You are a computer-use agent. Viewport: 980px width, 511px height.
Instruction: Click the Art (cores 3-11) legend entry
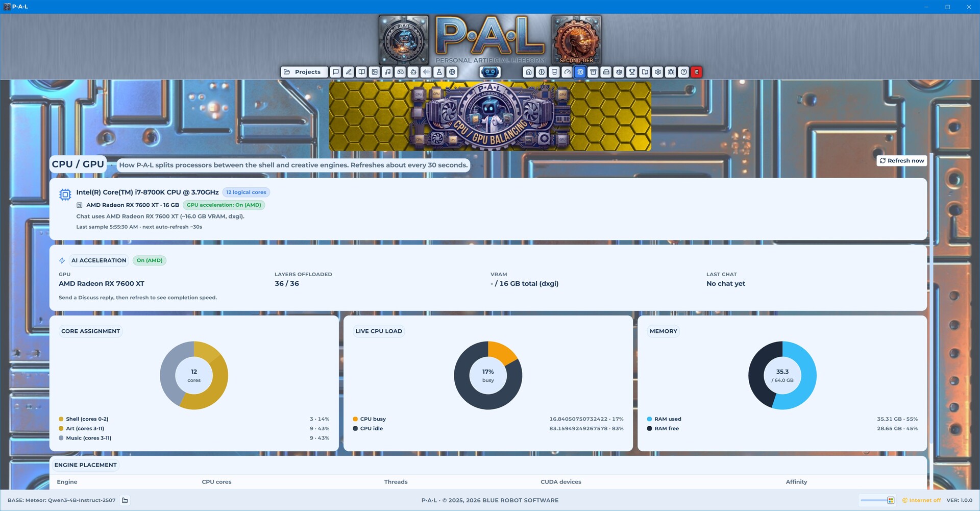82,429
